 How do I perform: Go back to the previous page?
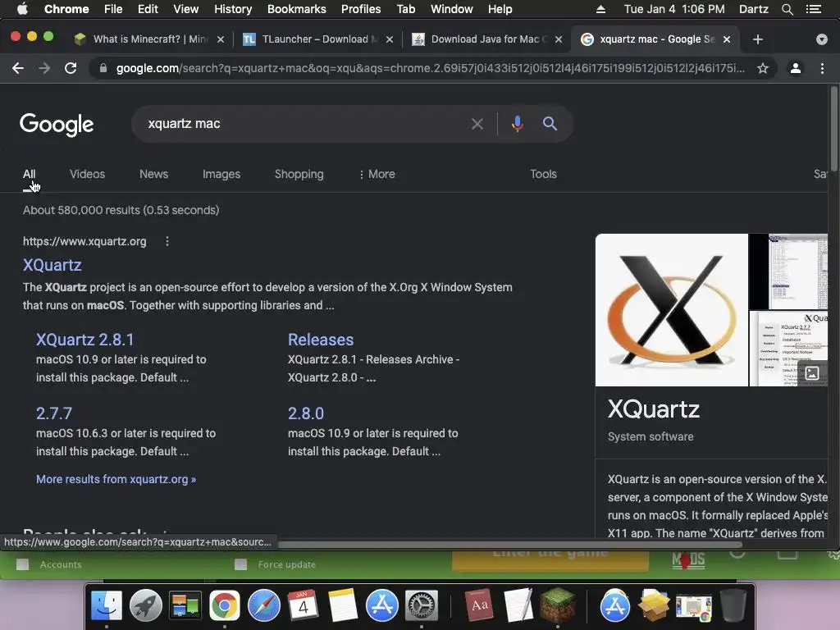click(18, 68)
